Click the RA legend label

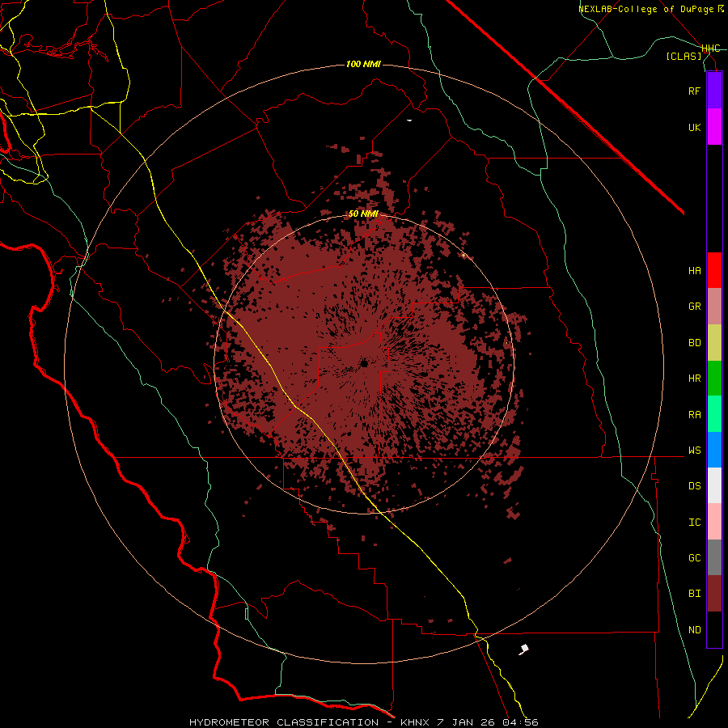click(694, 414)
